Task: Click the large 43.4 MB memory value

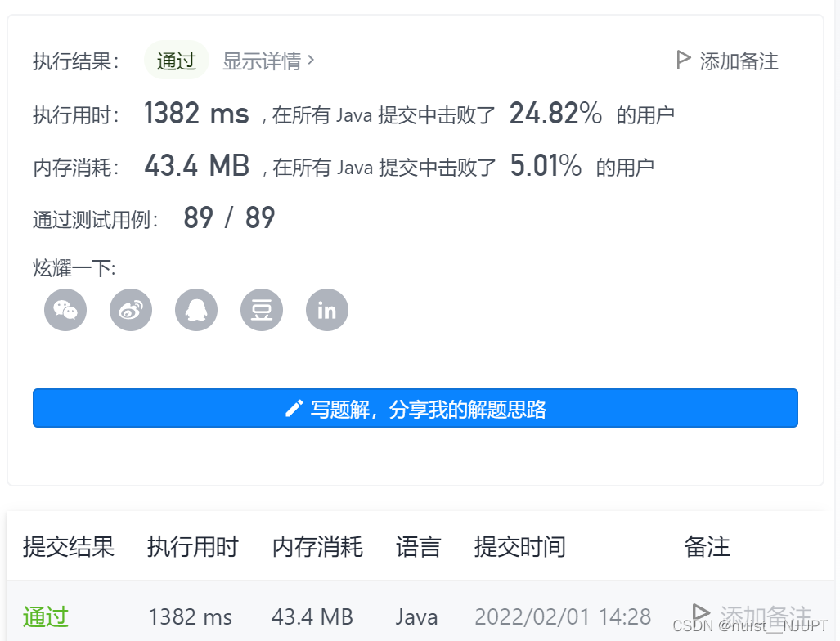Action: coord(197,165)
